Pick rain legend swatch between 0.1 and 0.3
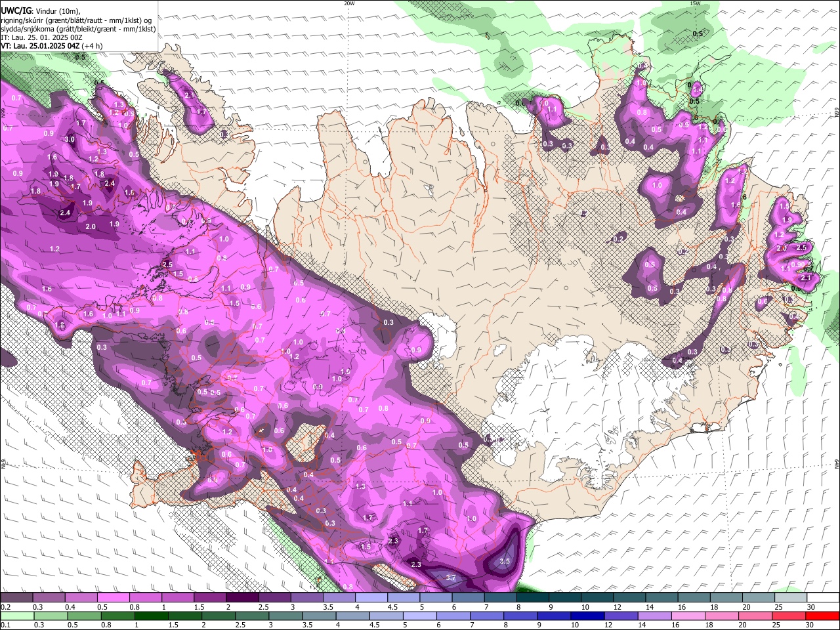The width and height of the screenshot is (840, 630). point(17,616)
